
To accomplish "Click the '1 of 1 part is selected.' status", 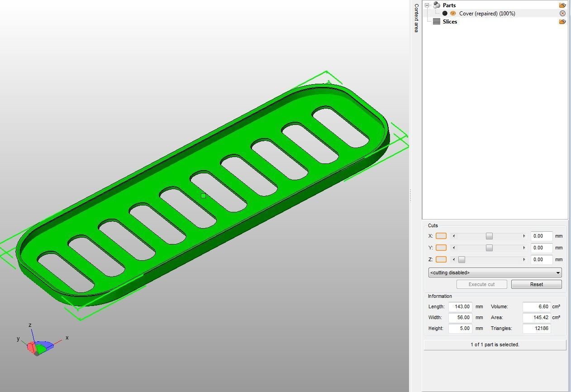I will [495, 344].
